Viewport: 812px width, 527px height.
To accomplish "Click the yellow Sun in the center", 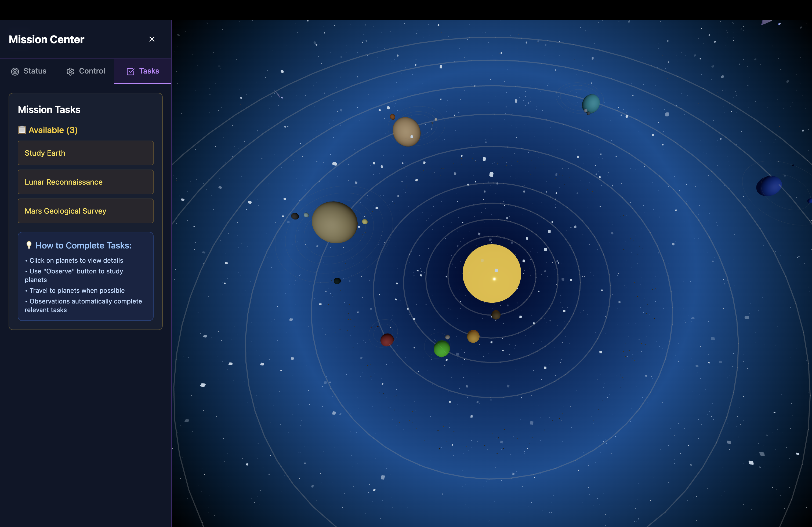I will coord(491,273).
